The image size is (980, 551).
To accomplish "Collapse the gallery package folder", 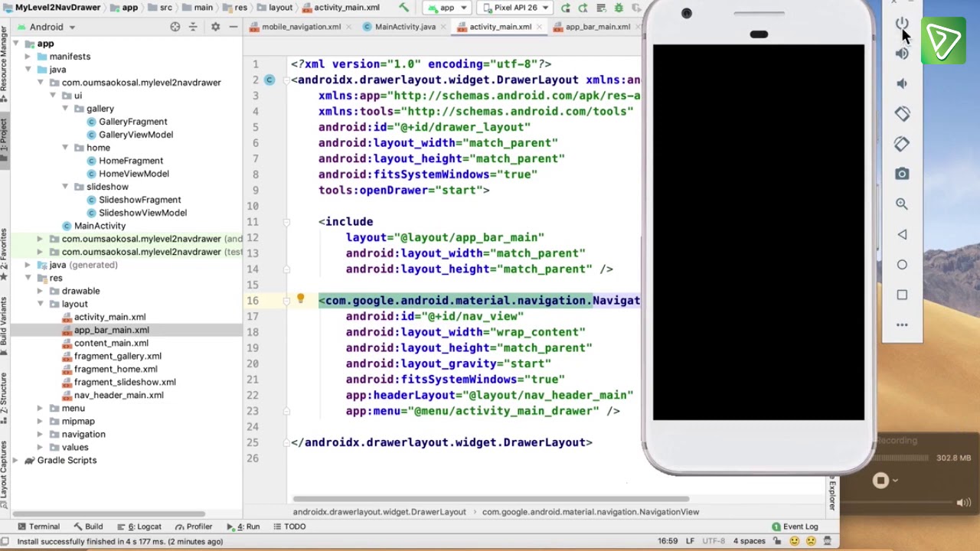I will pyautogui.click(x=66, y=109).
